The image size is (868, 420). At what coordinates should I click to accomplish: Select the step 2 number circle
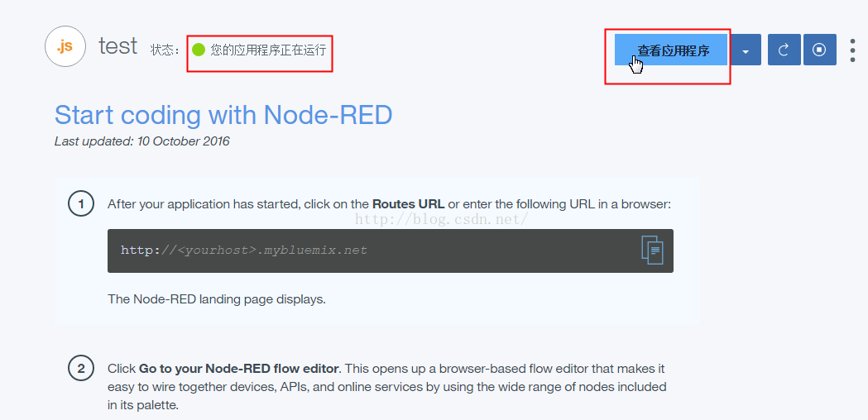coord(81,369)
